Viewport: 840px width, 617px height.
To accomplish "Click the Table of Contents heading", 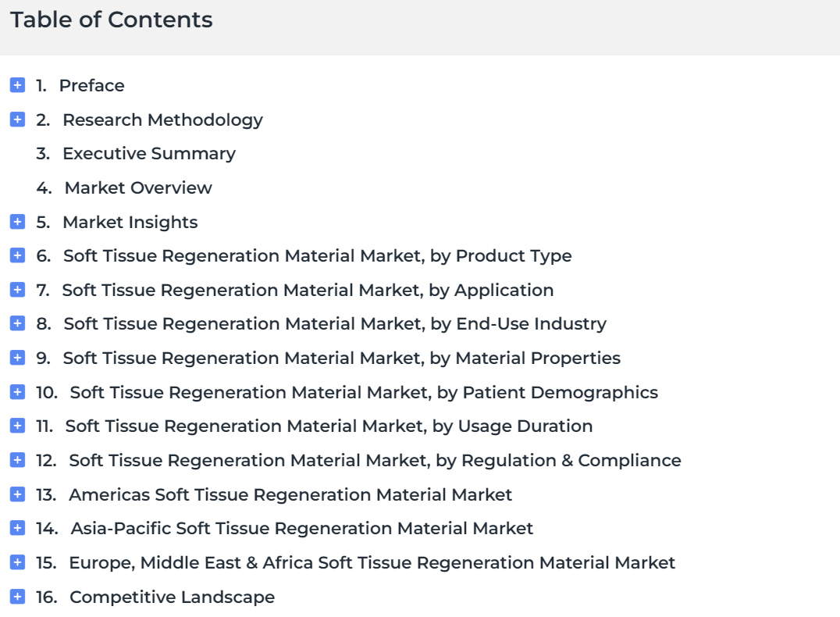I will coord(112,20).
